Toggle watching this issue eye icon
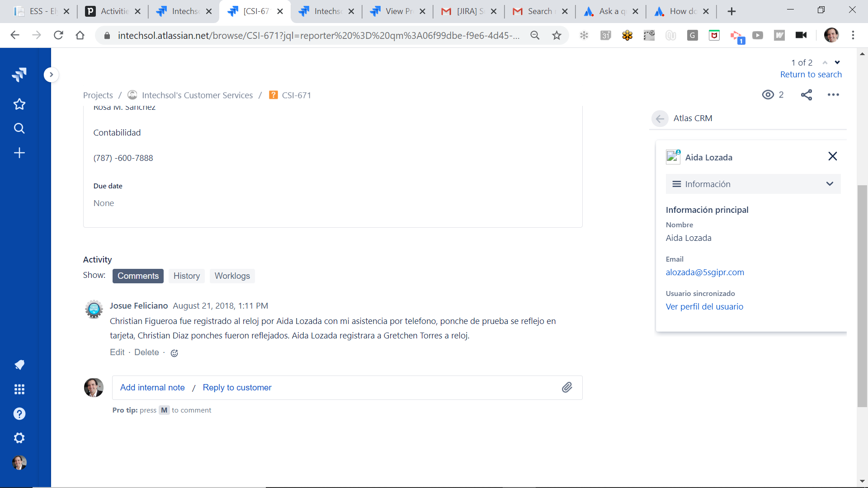Image resolution: width=868 pixels, height=488 pixels. (768, 95)
